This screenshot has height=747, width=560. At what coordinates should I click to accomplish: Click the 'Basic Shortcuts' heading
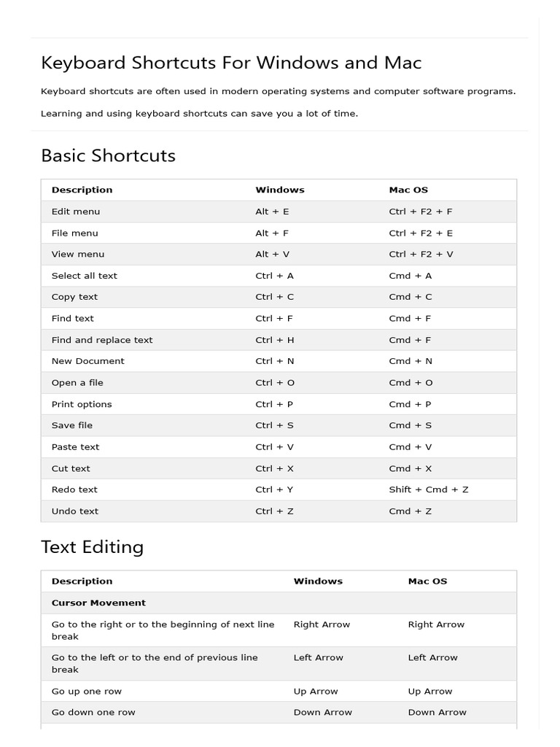[x=108, y=155]
